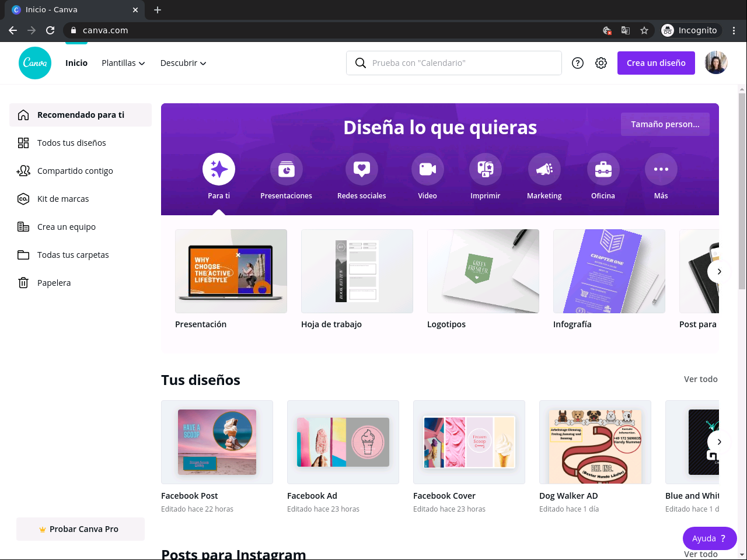This screenshot has height=560, width=747.
Task: Close the Inicio - Canva browser tab
Action: (135, 10)
